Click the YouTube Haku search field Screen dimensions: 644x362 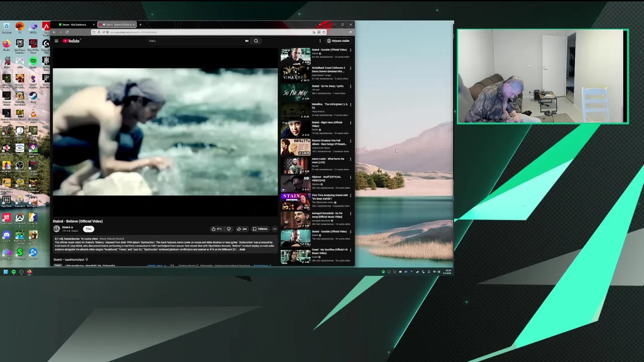tap(196, 41)
